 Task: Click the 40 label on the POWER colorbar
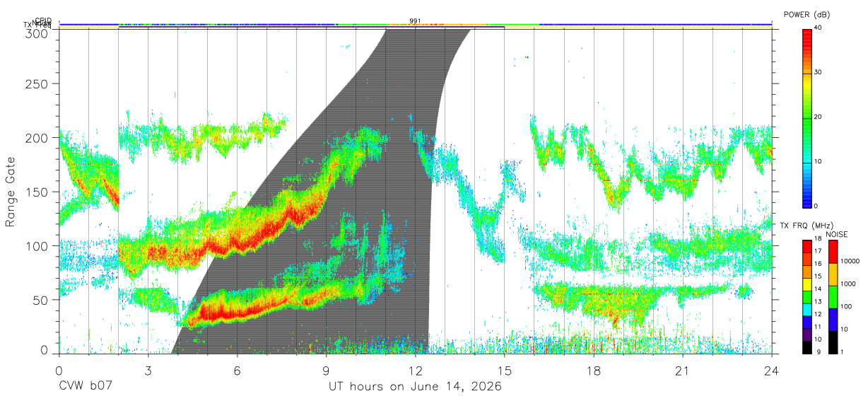[x=818, y=28]
